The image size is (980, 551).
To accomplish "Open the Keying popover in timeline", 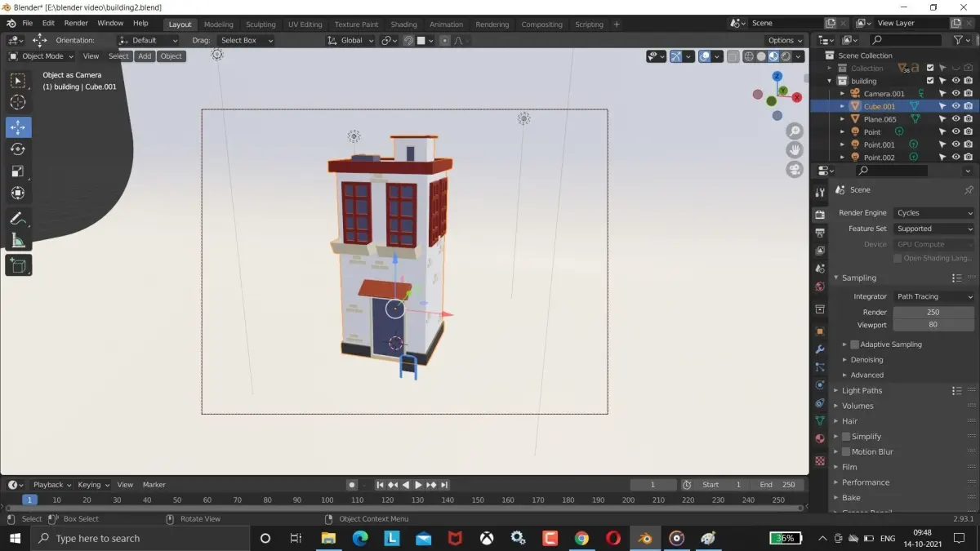I will tap(93, 485).
